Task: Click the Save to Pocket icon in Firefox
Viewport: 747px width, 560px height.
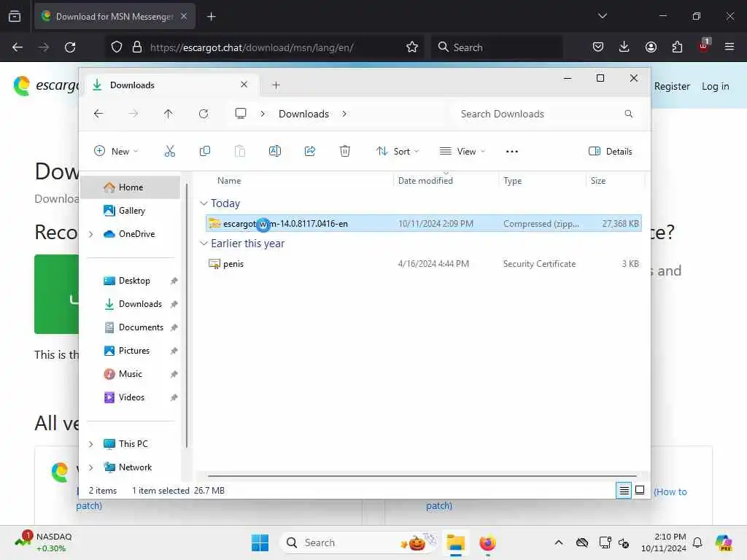Action: pos(598,47)
